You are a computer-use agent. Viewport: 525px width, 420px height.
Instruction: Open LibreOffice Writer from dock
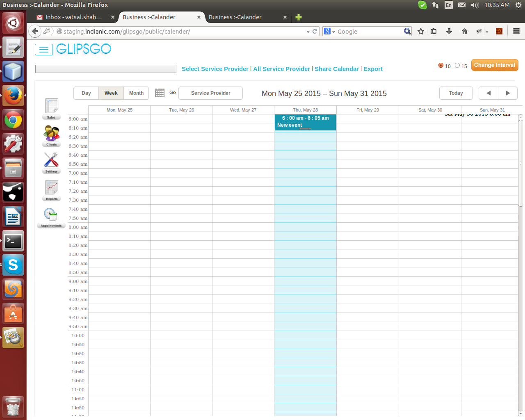[x=13, y=217]
